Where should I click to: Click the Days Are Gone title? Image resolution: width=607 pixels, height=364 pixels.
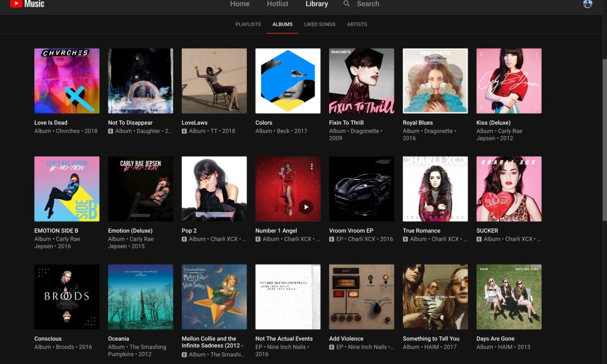click(x=495, y=338)
